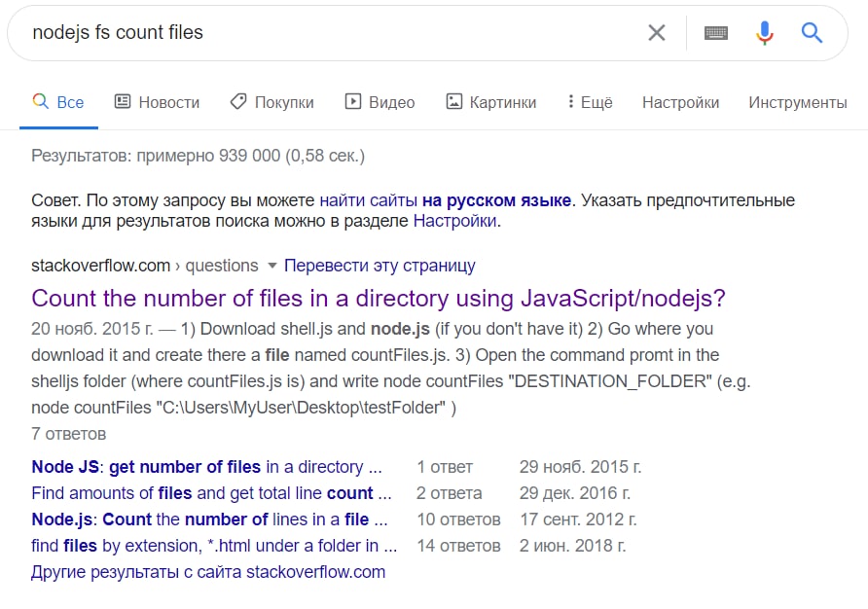Click the date '29 дек. 2016 г.'
The height and width of the screenshot is (609, 868).
click(574, 492)
